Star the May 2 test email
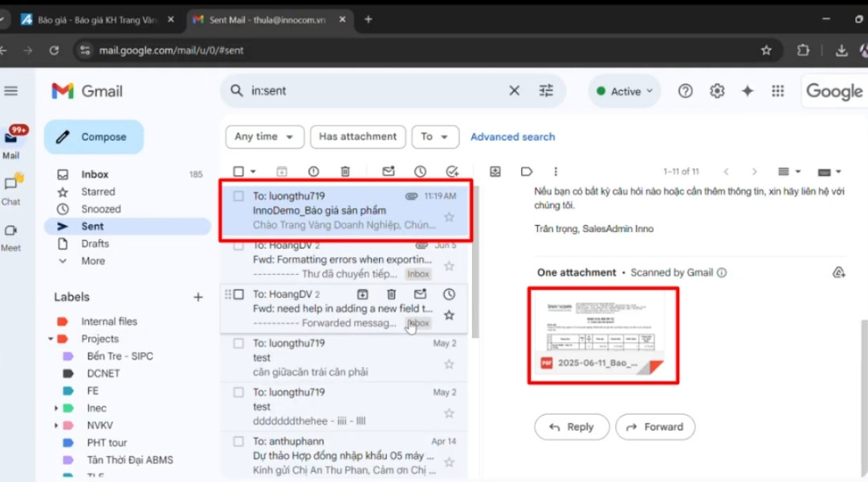This screenshot has width=868, height=482. [449, 364]
